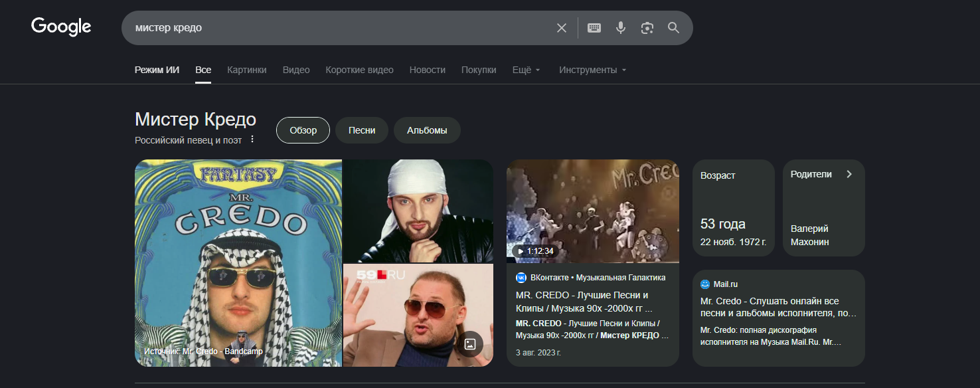The image size is (980, 388).
Task: Expand the 'Ещё' dropdown
Action: [527, 70]
